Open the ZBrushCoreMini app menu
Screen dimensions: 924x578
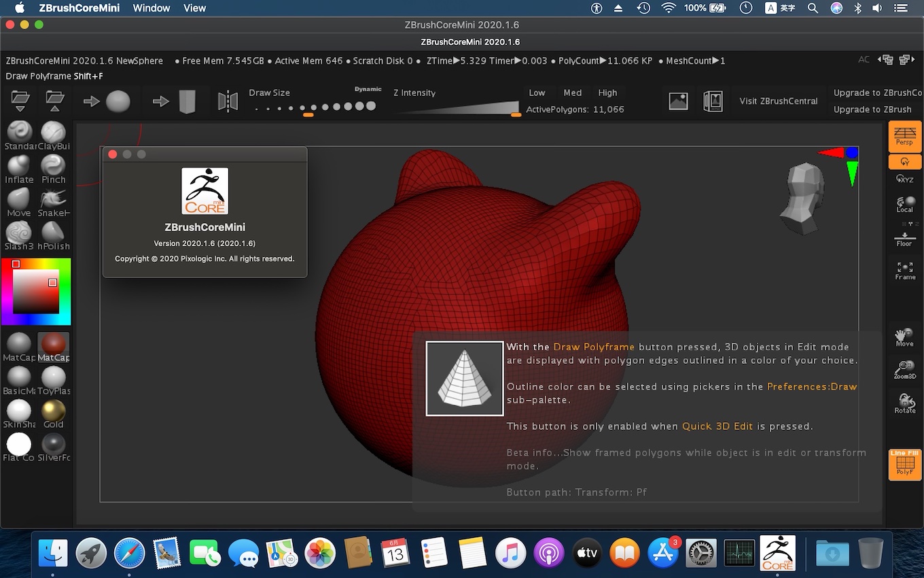pos(79,8)
